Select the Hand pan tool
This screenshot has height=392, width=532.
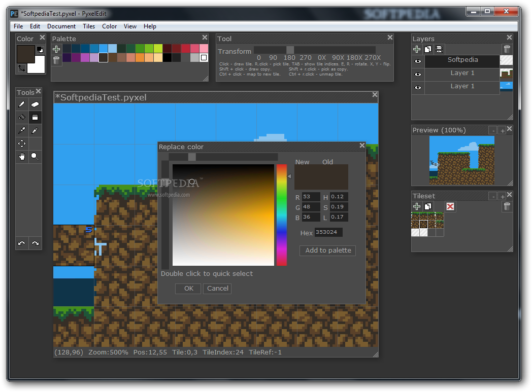coord(22,157)
